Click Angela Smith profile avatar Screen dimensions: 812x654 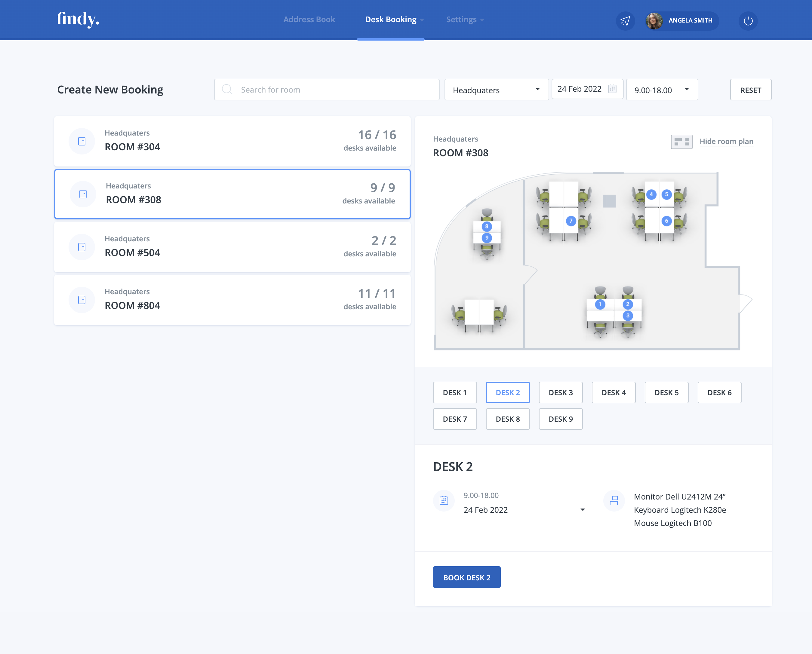point(654,21)
